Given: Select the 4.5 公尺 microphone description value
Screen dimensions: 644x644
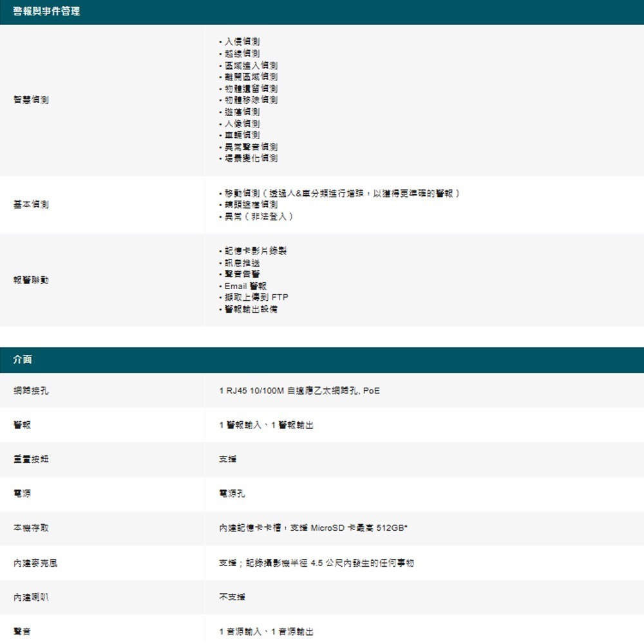Looking at the screenshot, I should 316,563.
